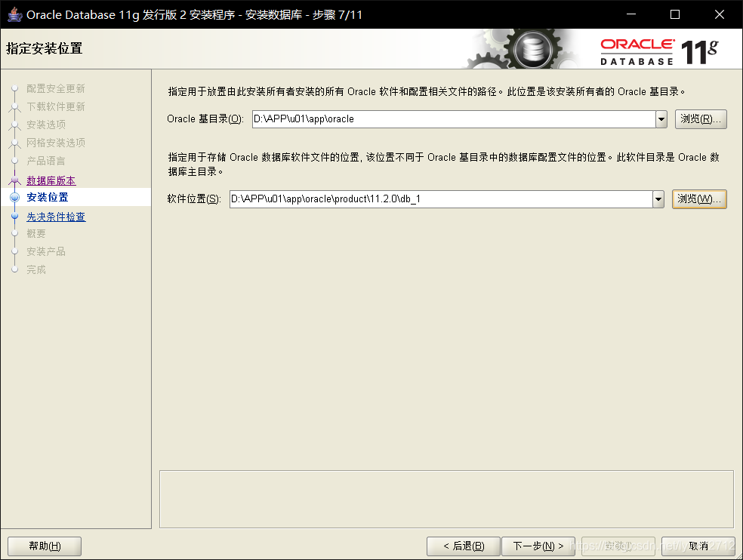Click the 安装位置 step bullet icon

14,197
